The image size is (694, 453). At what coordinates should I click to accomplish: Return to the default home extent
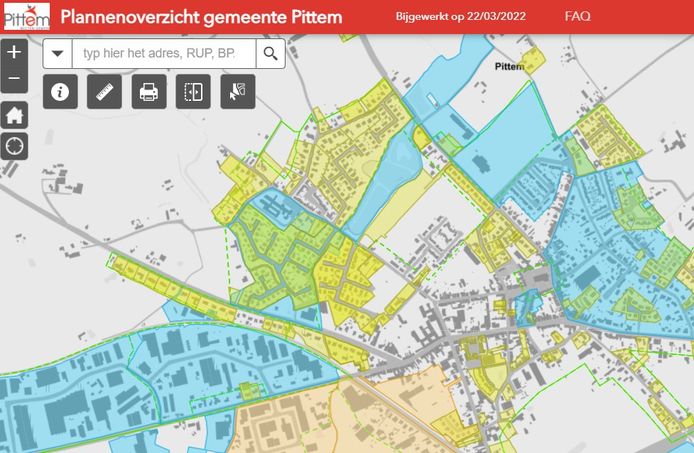[14, 115]
